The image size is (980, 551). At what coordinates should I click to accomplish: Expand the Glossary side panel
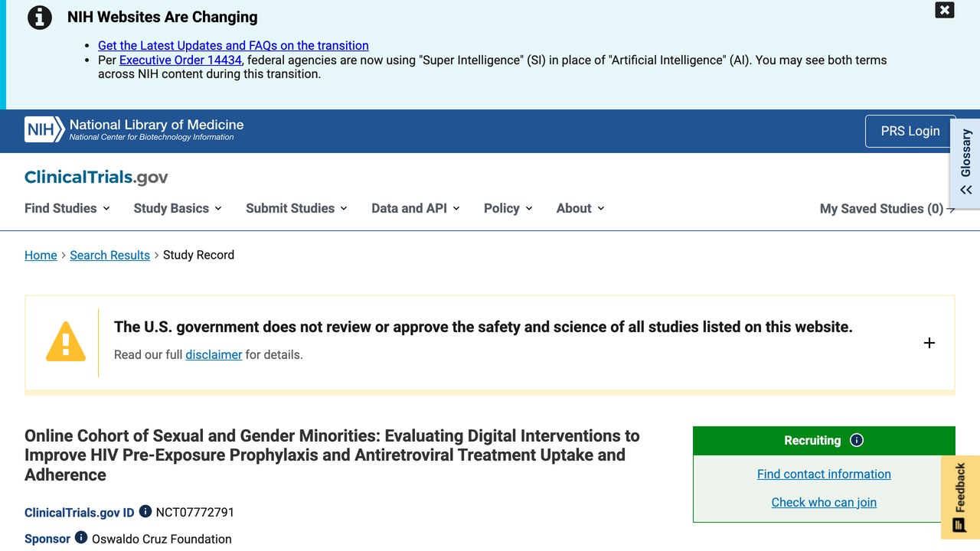click(965, 161)
